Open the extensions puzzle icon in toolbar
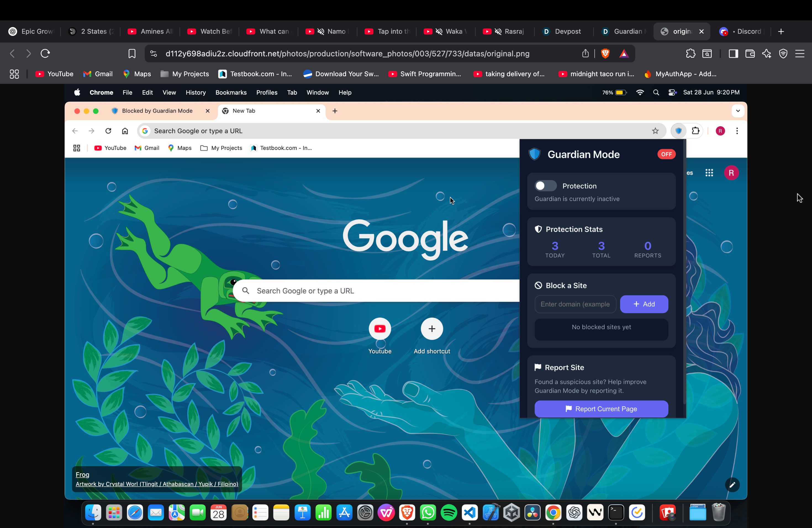The height and width of the screenshot is (528, 812). coord(690,54)
